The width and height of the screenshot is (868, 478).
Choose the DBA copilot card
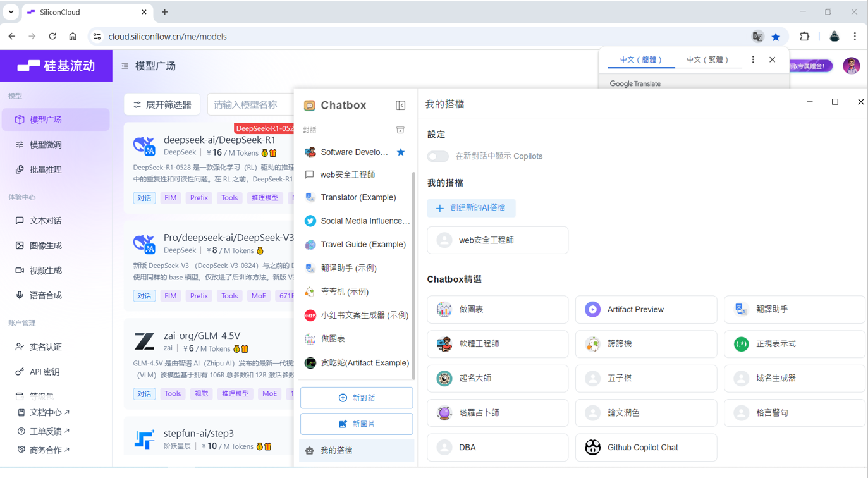coord(498,447)
